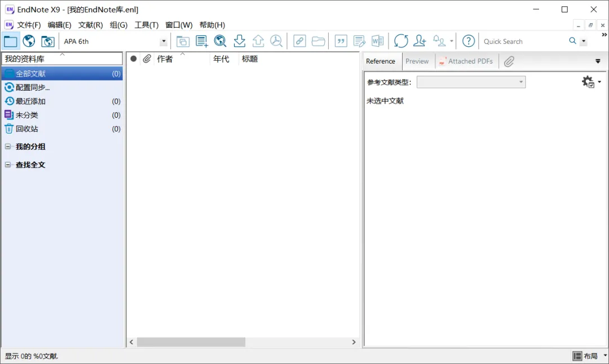Screen dimensions: 609x364
Task: Select 全部文献 group
Action: click(62, 74)
